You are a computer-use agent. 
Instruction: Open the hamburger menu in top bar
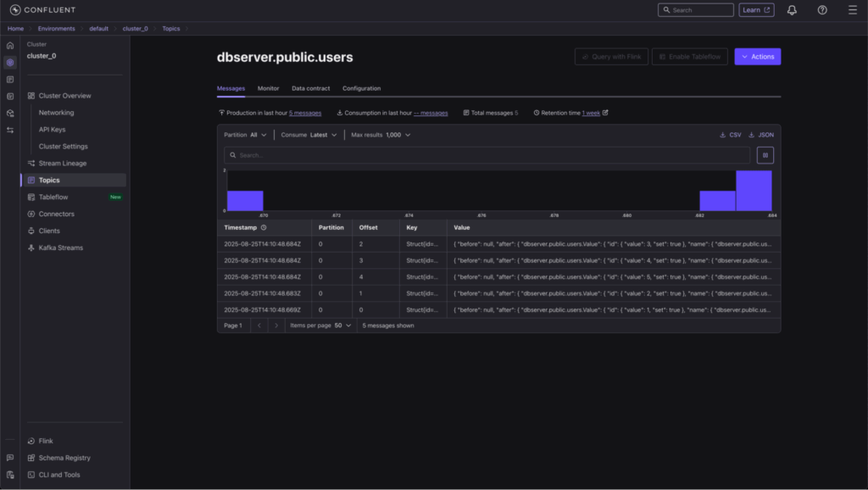[852, 10]
